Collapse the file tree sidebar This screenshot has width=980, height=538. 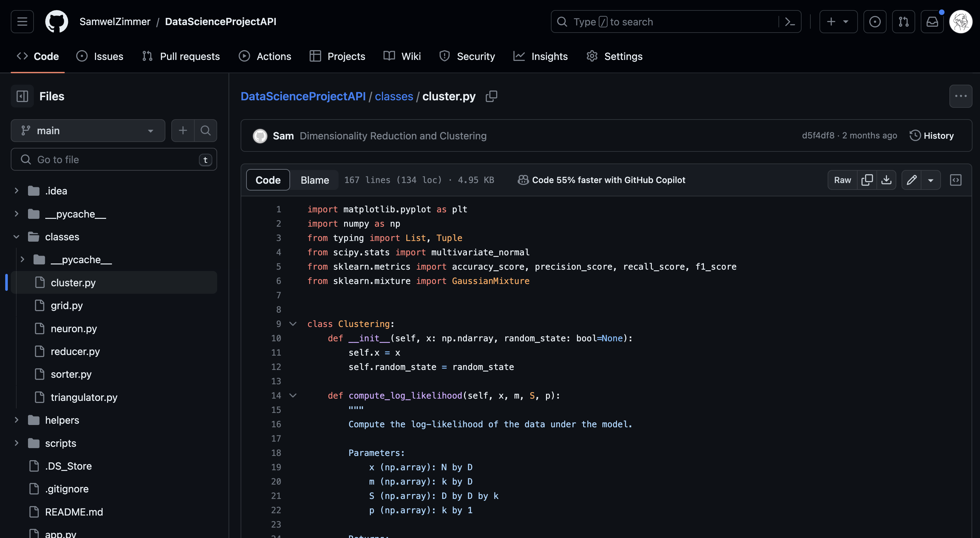[22, 96]
